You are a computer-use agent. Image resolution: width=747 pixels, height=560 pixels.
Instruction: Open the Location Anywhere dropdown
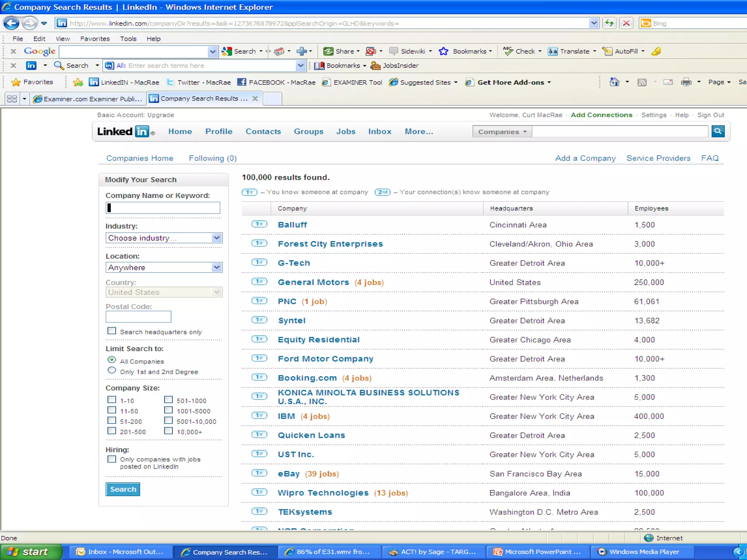tap(216, 268)
